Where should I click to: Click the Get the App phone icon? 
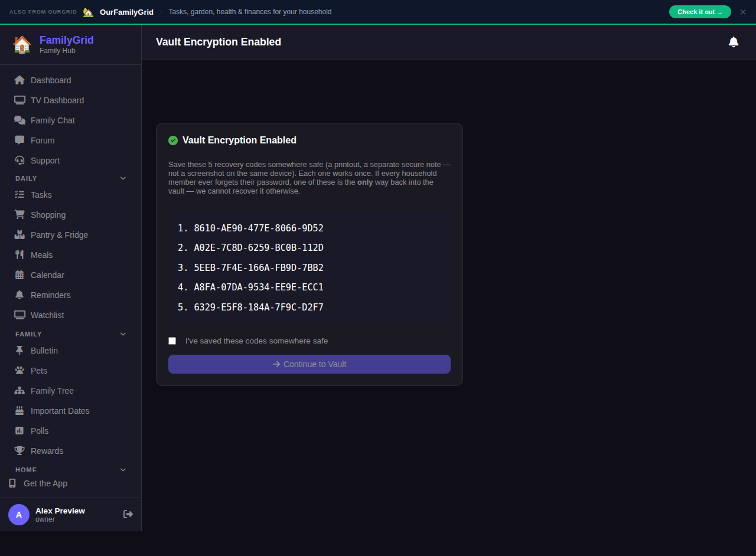(x=12, y=483)
